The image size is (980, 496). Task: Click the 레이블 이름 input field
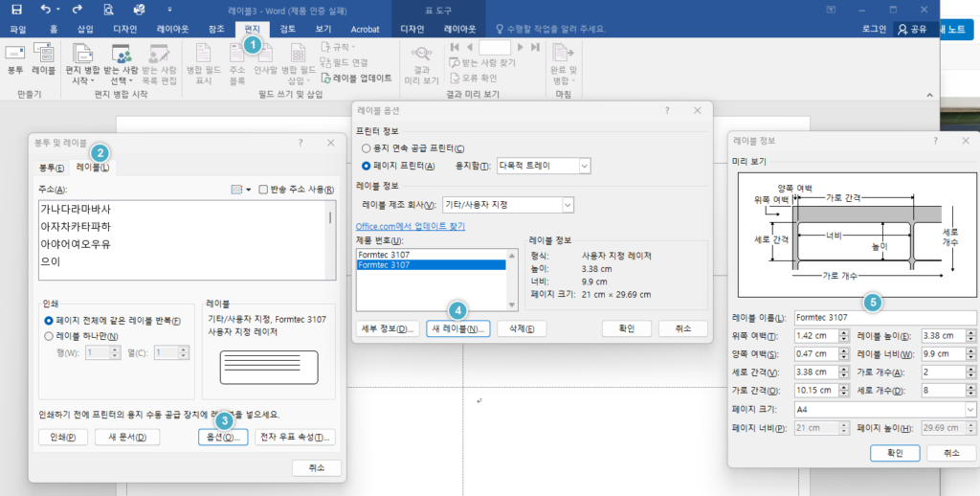(x=884, y=318)
